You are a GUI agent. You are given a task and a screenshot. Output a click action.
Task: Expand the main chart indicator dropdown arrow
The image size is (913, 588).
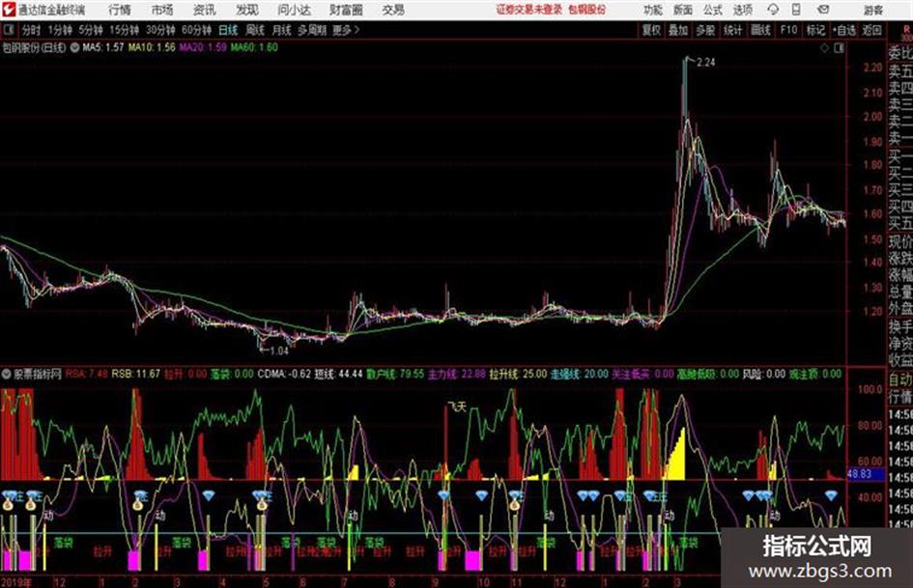tap(74, 47)
